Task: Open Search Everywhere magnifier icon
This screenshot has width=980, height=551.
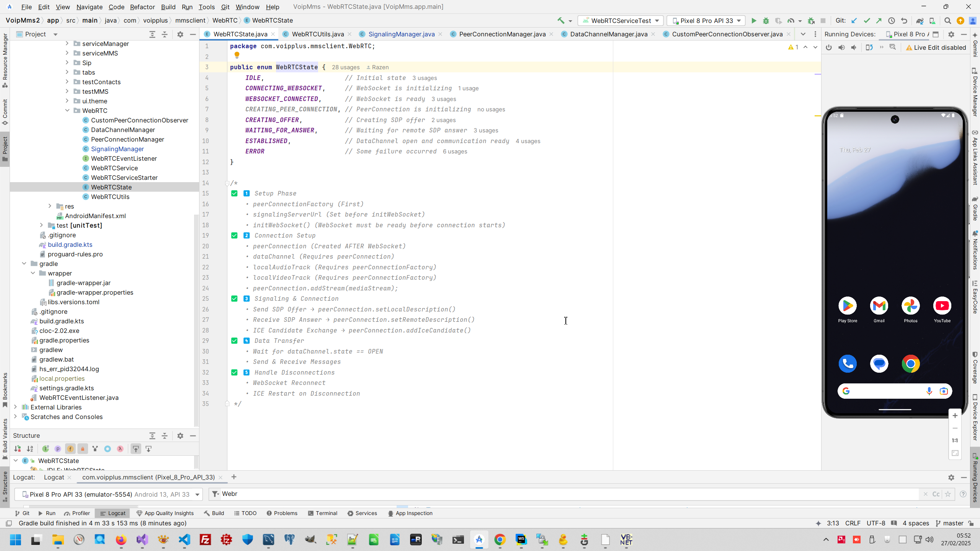Action: pyautogui.click(x=947, y=21)
